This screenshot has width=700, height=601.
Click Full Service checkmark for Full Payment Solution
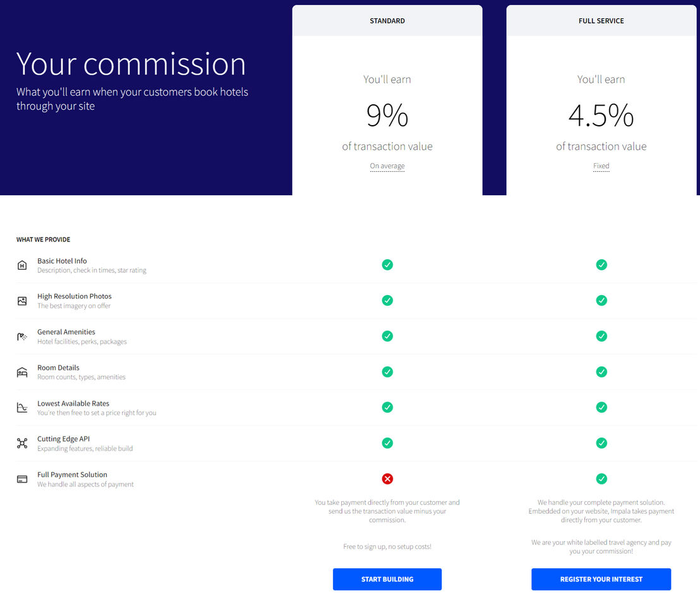pyautogui.click(x=601, y=478)
